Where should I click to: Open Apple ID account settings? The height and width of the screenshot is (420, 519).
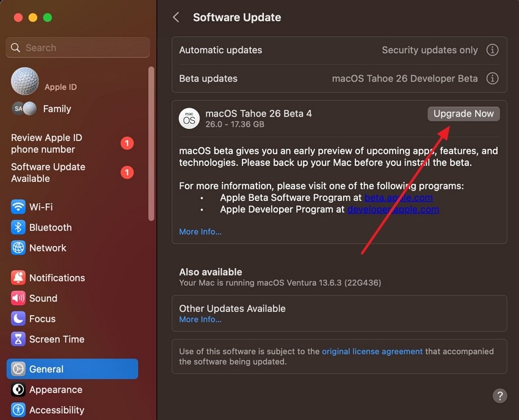[x=72, y=82]
